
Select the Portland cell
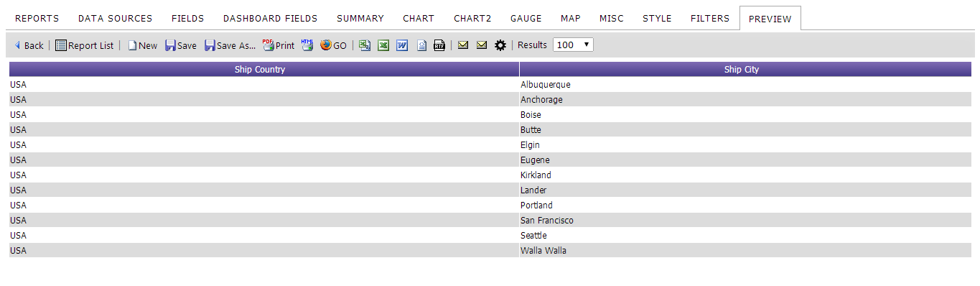pos(745,206)
